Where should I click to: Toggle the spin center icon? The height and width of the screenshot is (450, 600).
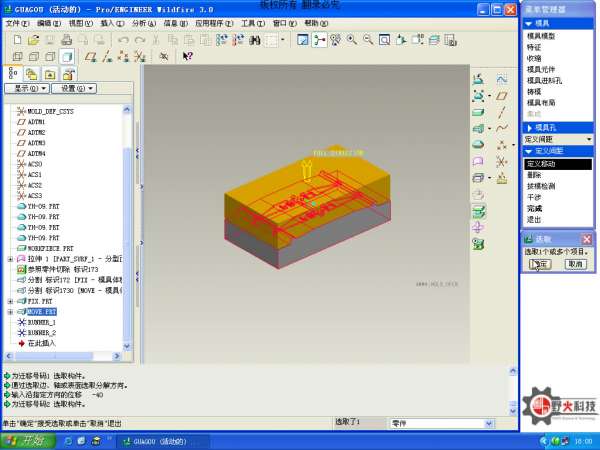319,40
